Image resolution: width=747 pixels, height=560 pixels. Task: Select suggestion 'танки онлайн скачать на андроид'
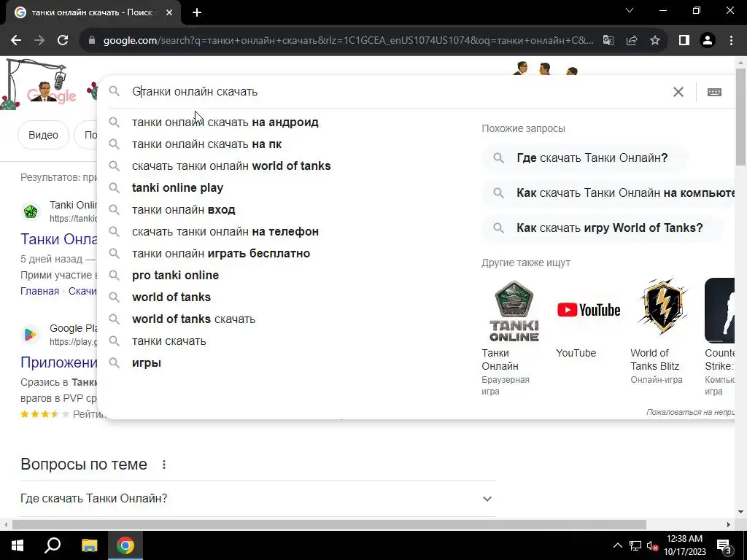[x=225, y=122]
